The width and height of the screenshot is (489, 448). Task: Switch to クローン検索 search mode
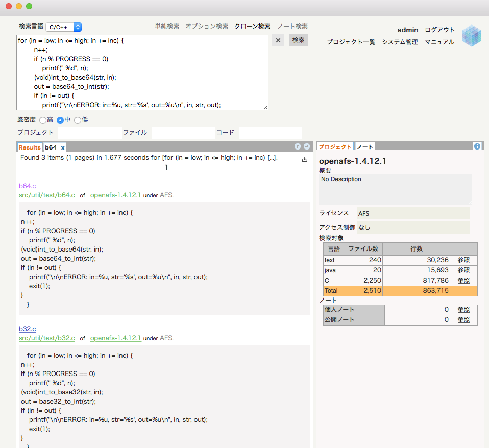coord(252,26)
